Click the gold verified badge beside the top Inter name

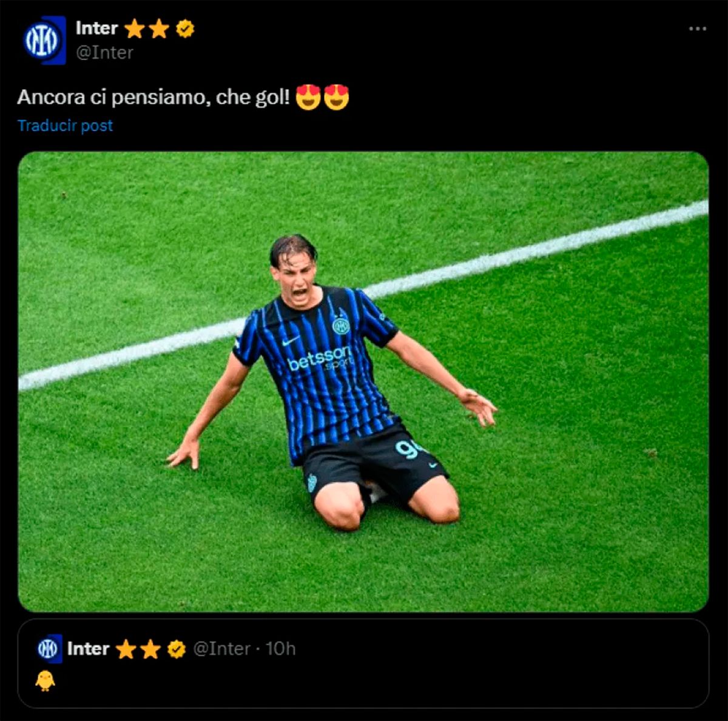click(x=185, y=29)
